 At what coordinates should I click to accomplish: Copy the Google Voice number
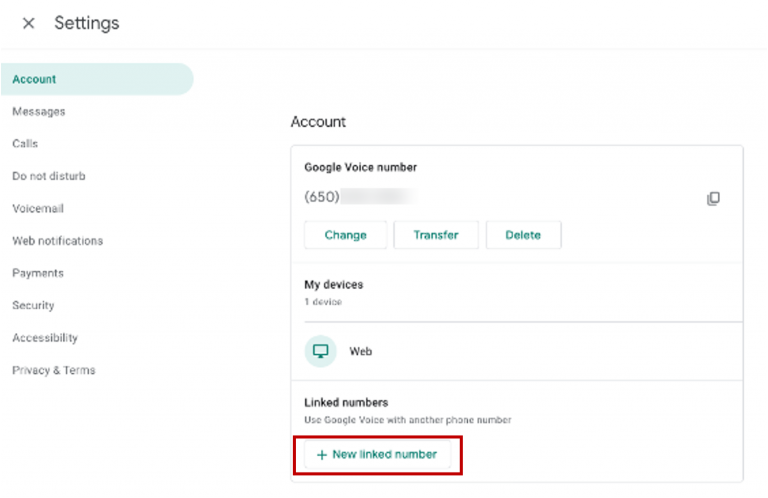pos(713,198)
